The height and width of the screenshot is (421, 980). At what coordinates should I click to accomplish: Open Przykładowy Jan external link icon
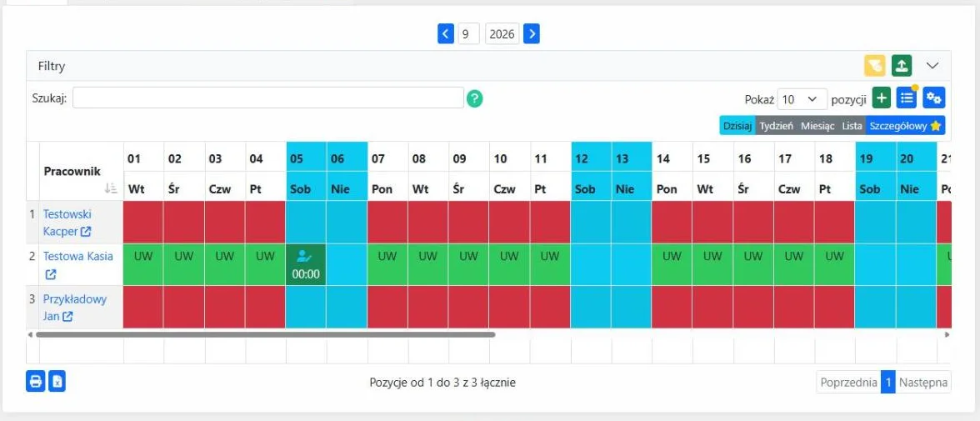[x=67, y=317]
